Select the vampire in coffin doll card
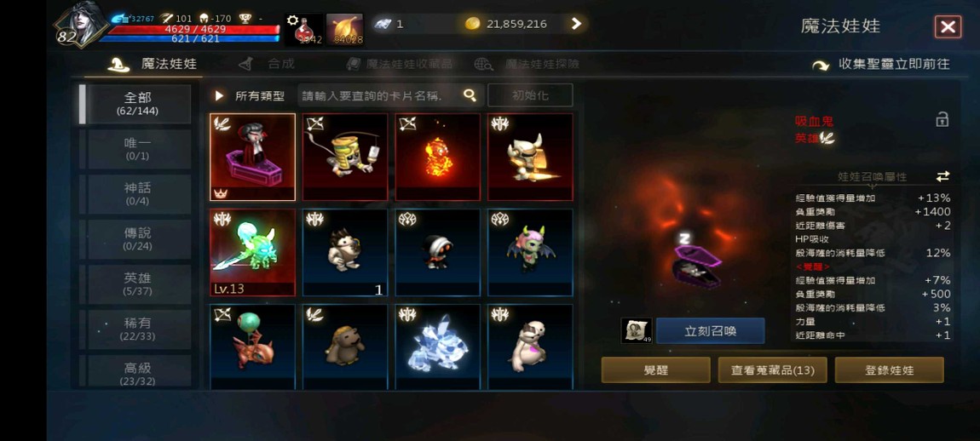 coord(252,157)
